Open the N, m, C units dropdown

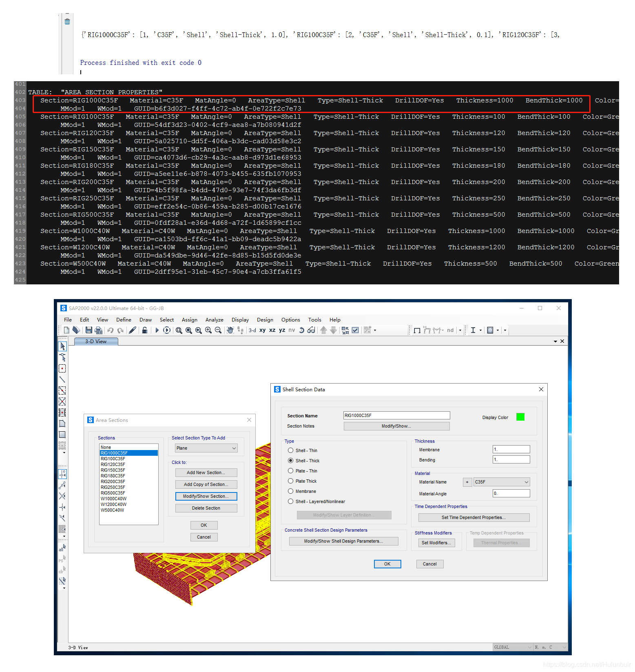click(x=551, y=647)
